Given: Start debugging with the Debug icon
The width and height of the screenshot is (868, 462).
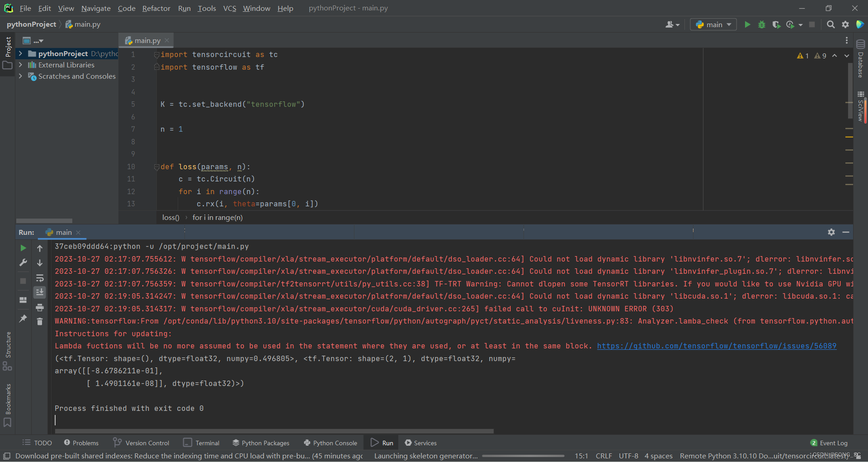Looking at the screenshot, I should 762,24.
